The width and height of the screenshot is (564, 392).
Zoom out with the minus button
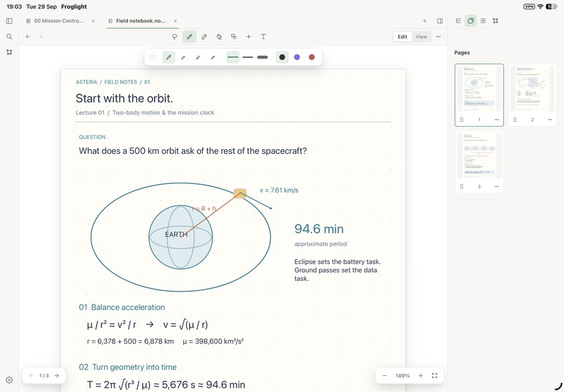pos(384,375)
